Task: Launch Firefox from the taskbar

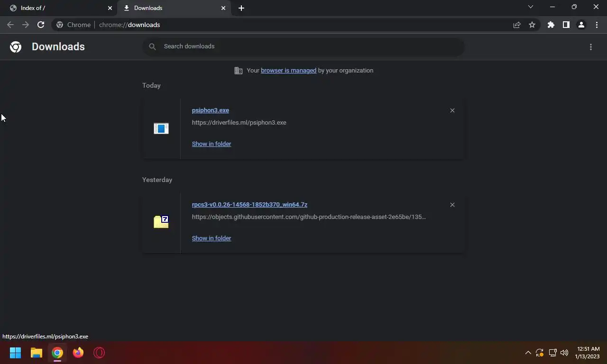Action: 78,353
